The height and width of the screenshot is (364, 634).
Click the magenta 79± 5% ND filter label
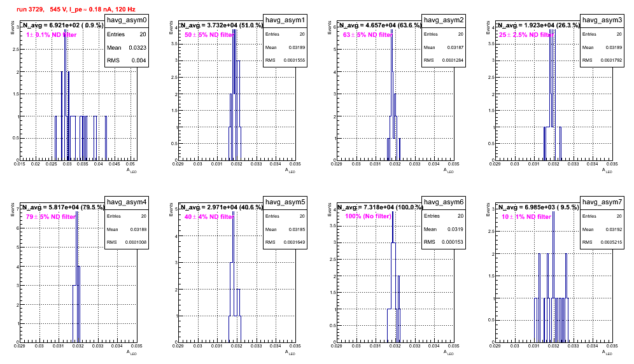pyautogui.click(x=51, y=217)
